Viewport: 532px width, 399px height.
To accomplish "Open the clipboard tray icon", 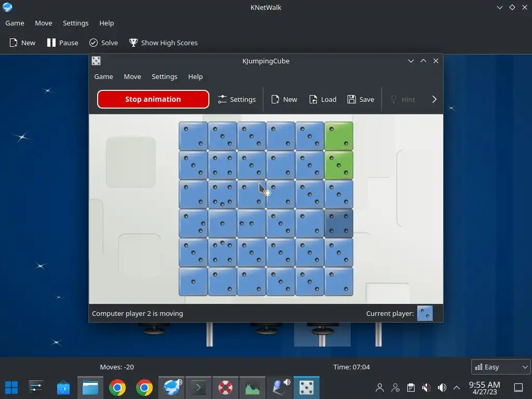I will click(411, 388).
